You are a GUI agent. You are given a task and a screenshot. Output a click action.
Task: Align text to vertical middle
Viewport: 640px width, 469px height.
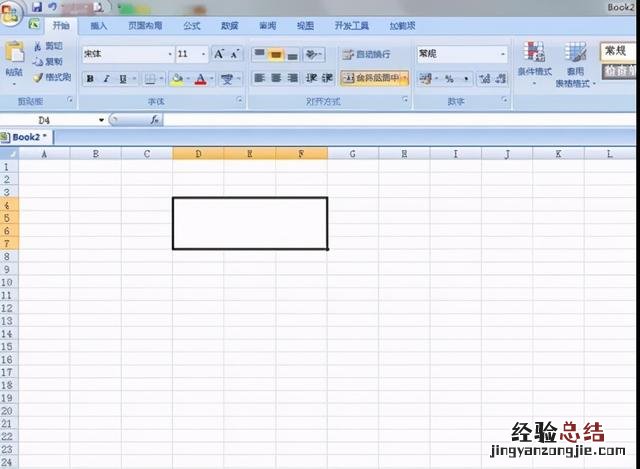click(x=276, y=54)
